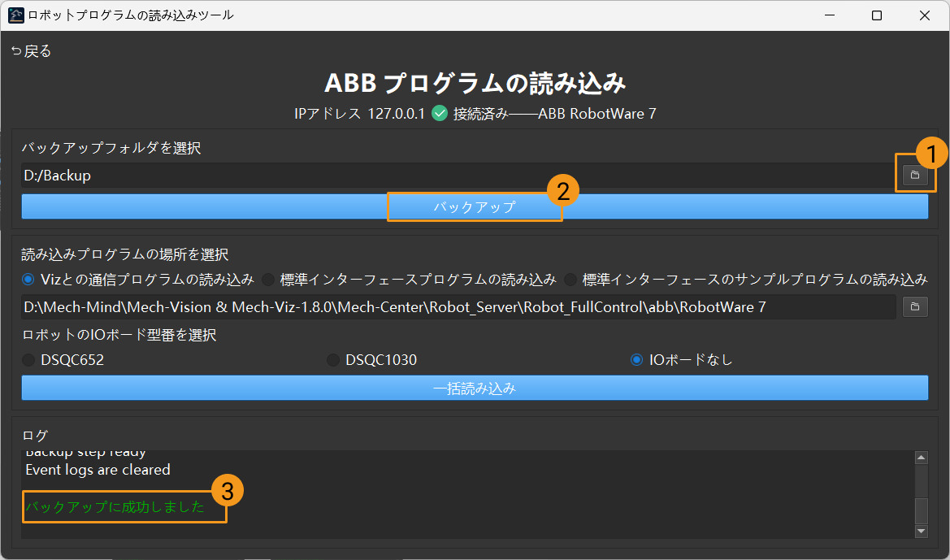This screenshot has height=560, width=950.
Task: Click log message バックアップに成功しました
Action: click(x=115, y=506)
